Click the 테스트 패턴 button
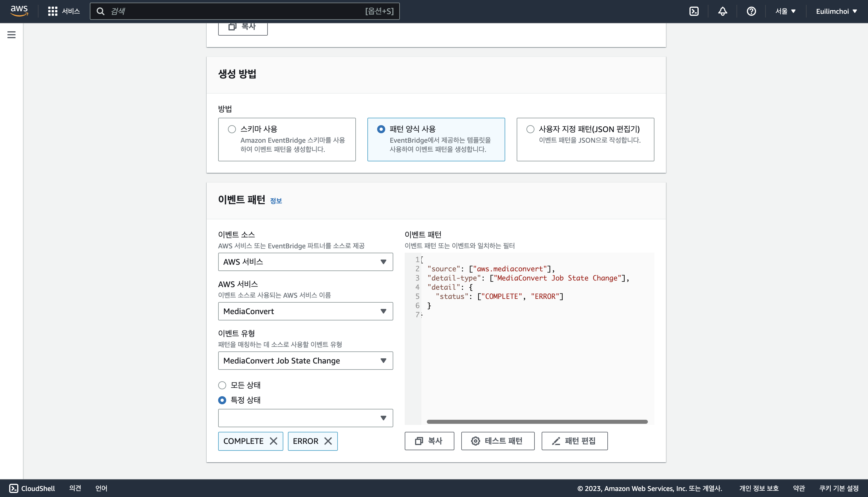 click(498, 441)
